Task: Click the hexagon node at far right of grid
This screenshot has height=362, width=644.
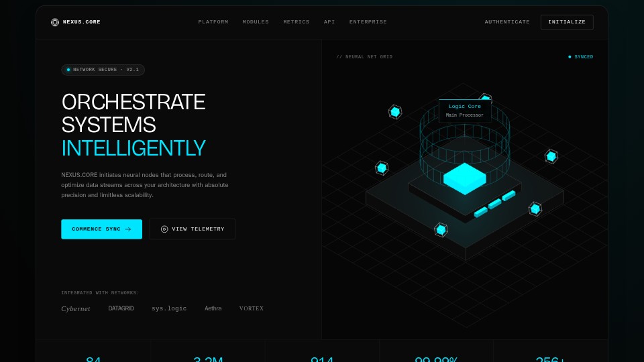Action: tap(551, 156)
